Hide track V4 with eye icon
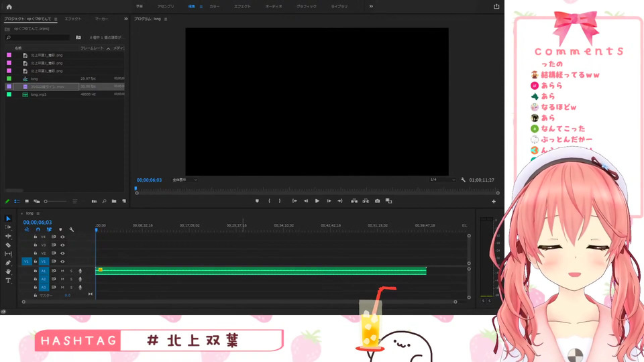Screen dimensions: 644x362 (x=62, y=237)
